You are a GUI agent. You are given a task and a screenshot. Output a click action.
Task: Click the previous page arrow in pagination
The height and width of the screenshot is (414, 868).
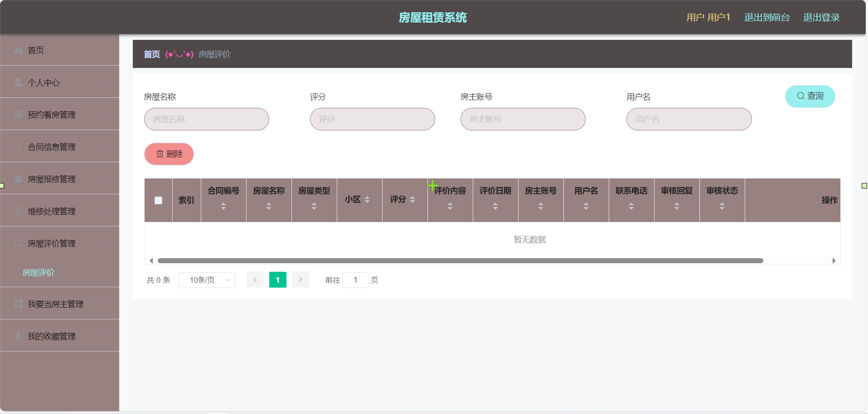point(255,280)
